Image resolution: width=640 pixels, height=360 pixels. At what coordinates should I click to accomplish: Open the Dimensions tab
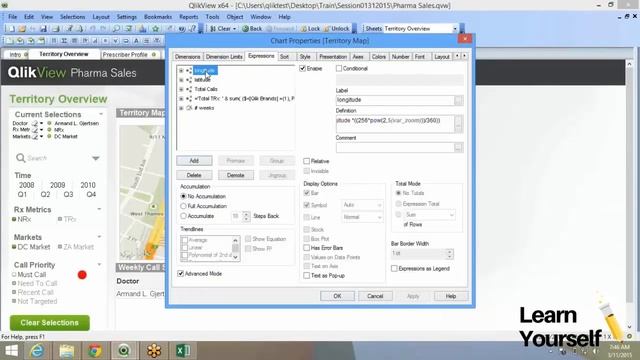[187, 57]
